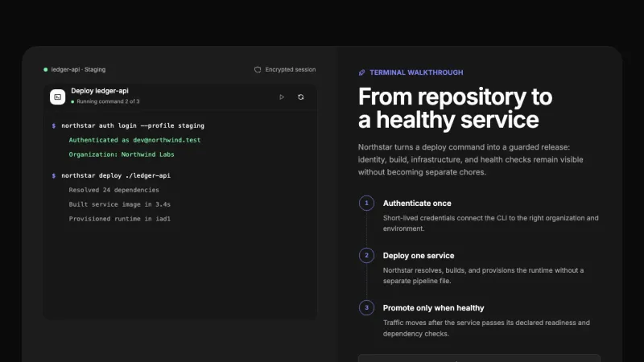644x362 pixels.
Task: Click the ledger-api · Staging label
Action: [x=78, y=70]
